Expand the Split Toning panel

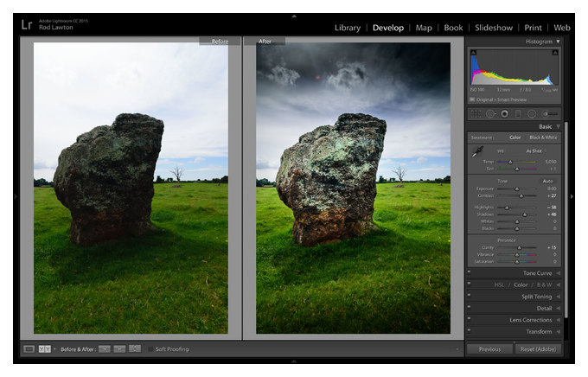click(x=558, y=297)
